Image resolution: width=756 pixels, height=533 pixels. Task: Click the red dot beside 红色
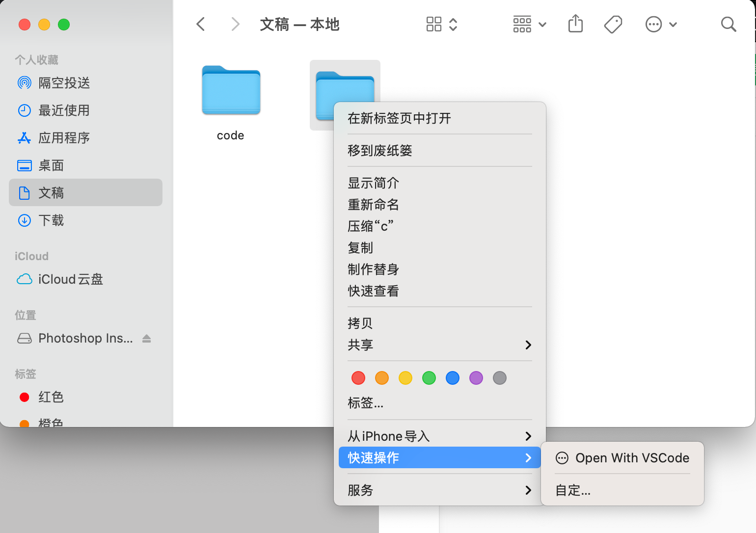[x=25, y=397]
